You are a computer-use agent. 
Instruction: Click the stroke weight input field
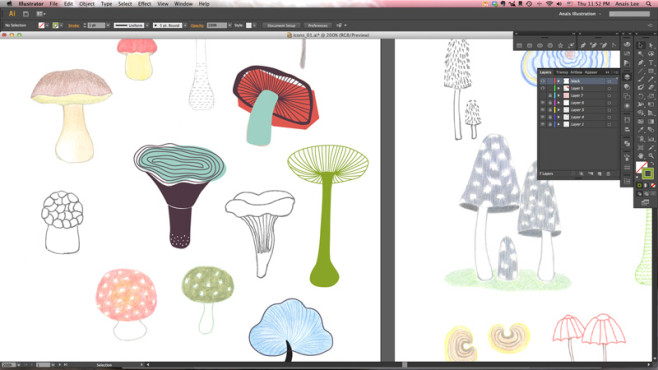coord(96,26)
